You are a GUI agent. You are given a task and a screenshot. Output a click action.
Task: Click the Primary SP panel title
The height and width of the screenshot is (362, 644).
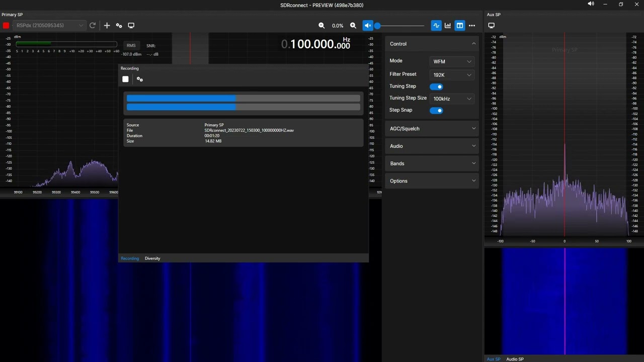click(x=12, y=15)
